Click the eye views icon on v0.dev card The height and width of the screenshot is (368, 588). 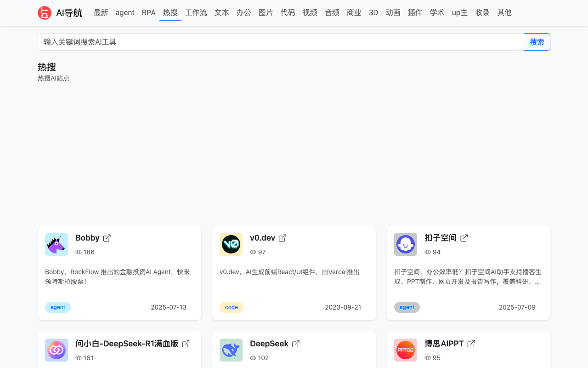pos(253,252)
